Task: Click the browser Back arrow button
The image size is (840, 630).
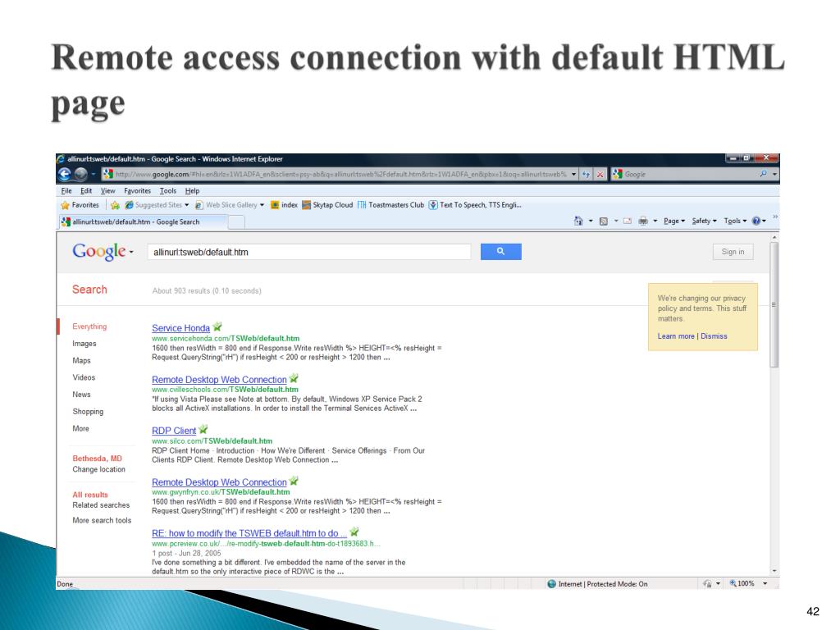Action: (64, 174)
